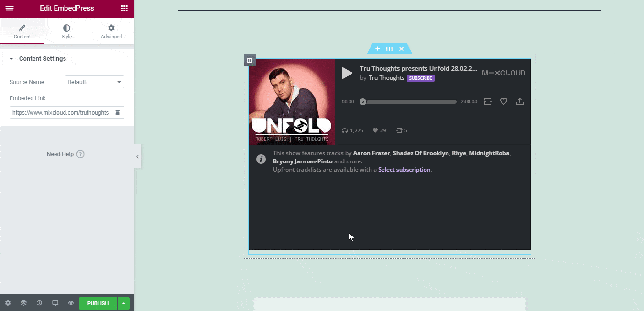Open page settings gear icon
Screen dimensions: 644x311
click(x=8, y=303)
